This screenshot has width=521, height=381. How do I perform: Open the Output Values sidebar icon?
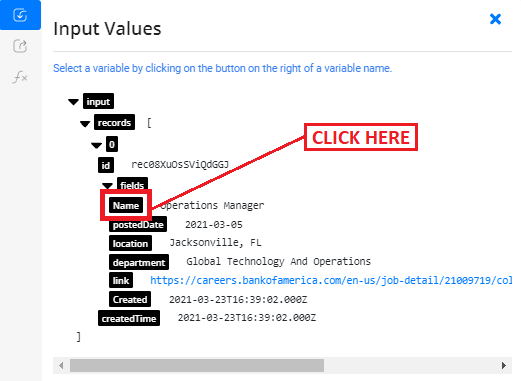[x=20, y=46]
